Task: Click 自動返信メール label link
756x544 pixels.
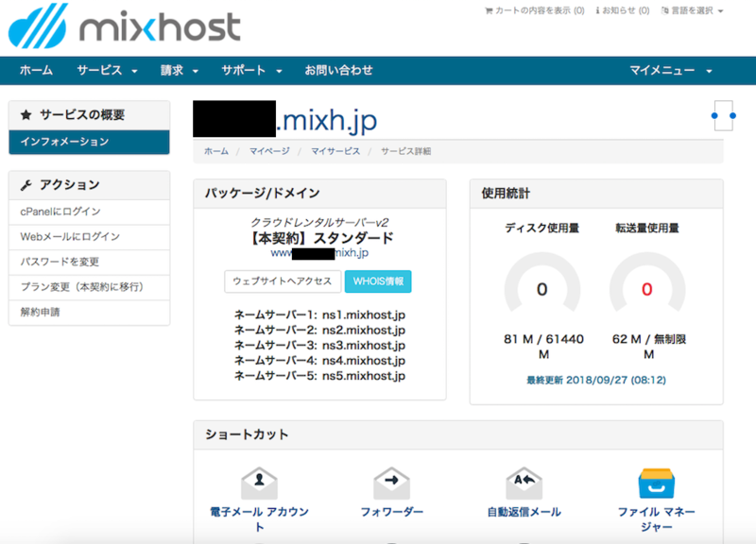Action: pyautogui.click(x=524, y=512)
